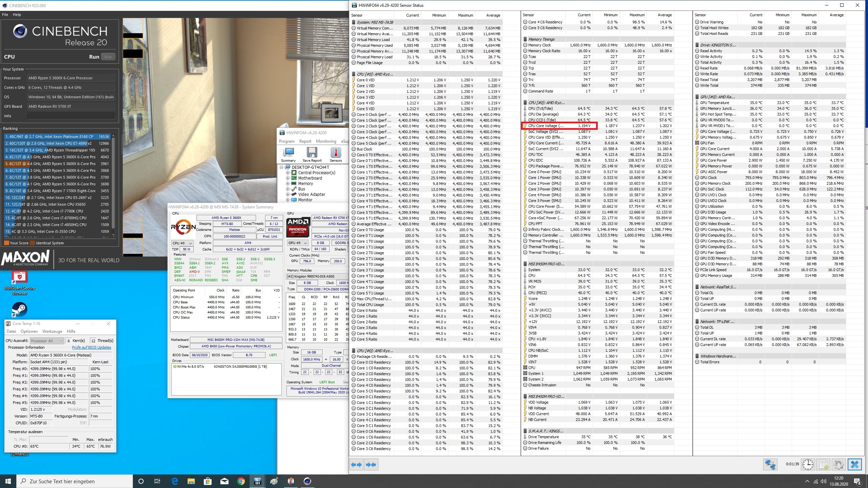Click the Windows search box
Viewport: 868px width, 488px height.
pyautogui.click(x=75, y=481)
